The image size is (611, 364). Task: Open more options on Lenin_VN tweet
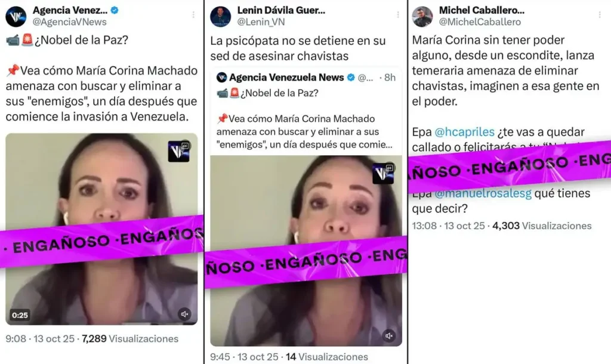click(x=398, y=15)
